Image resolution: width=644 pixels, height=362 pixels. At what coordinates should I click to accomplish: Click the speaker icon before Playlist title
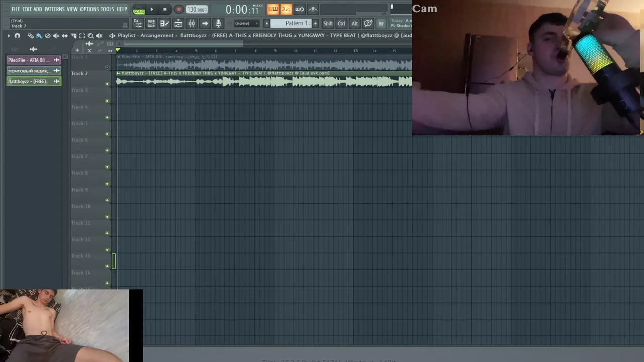click(x=112, y=36)
